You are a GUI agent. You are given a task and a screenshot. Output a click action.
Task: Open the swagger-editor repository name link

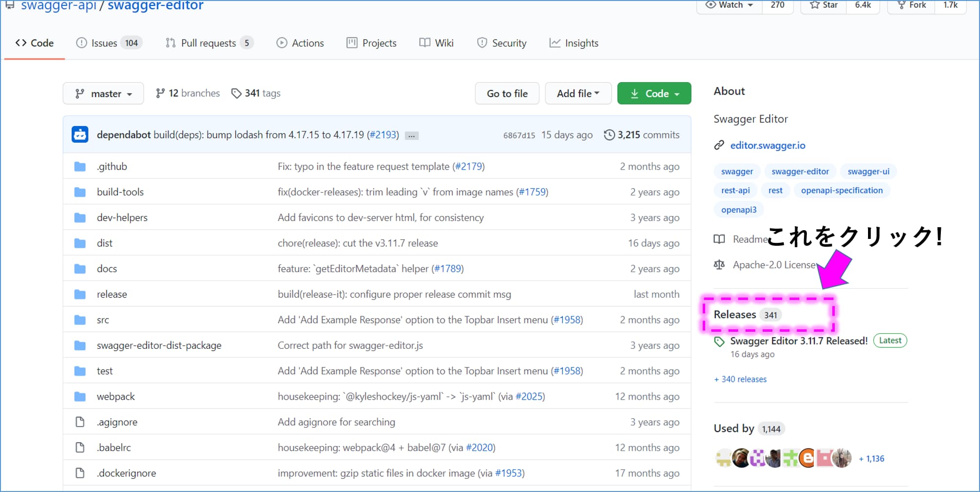point(156,6)
